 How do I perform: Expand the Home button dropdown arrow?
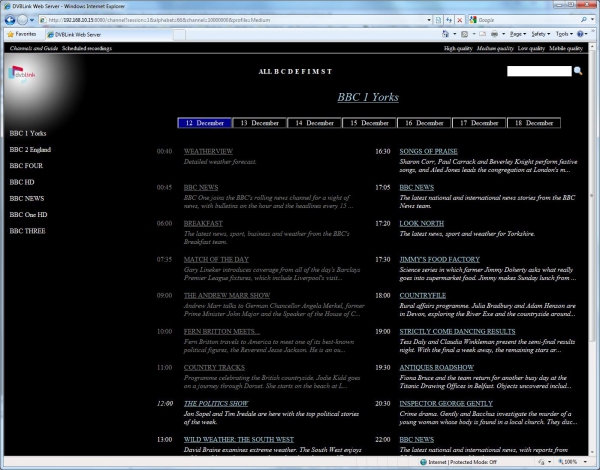point(455,34)
